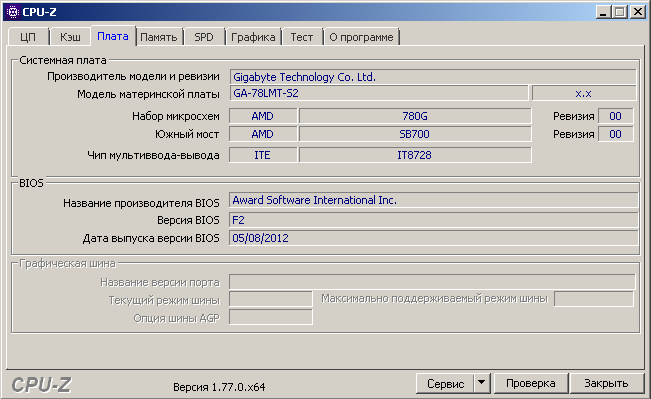Switch to the ЦП tab
This screenshot has width=651, height=399.
(x=28, y=37)
